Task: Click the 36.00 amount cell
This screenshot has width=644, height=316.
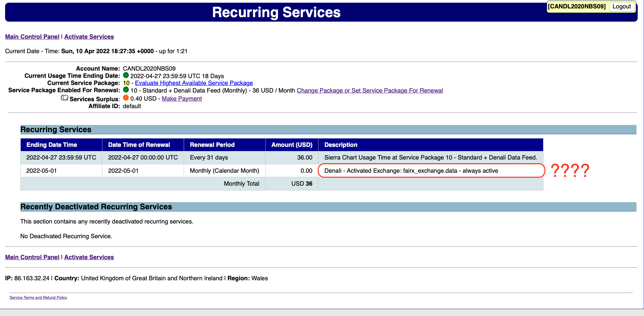Action: coord(292,158)
